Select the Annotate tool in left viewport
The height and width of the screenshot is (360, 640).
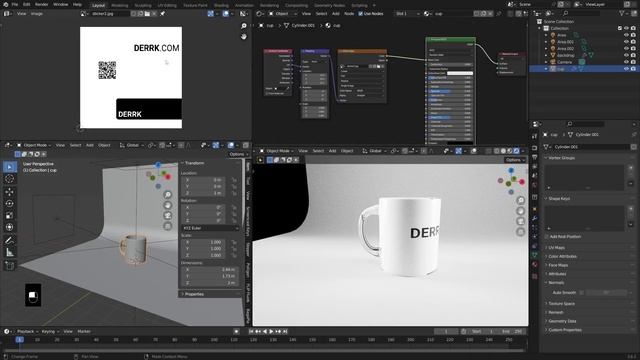click(x=10, y=240)
